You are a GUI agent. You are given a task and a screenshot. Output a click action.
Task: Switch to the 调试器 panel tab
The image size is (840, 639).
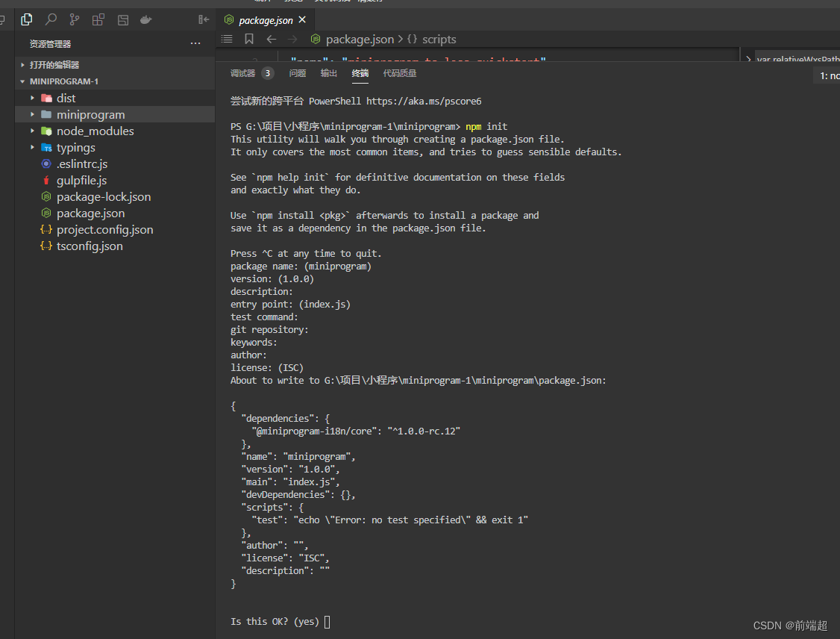pyautogui.click(x=242, y=73)
